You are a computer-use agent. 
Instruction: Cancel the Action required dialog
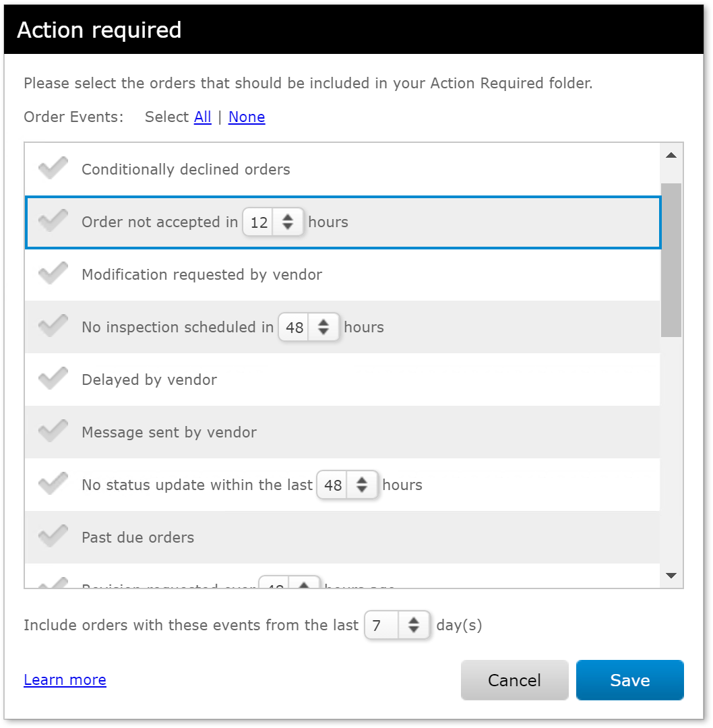514,680
